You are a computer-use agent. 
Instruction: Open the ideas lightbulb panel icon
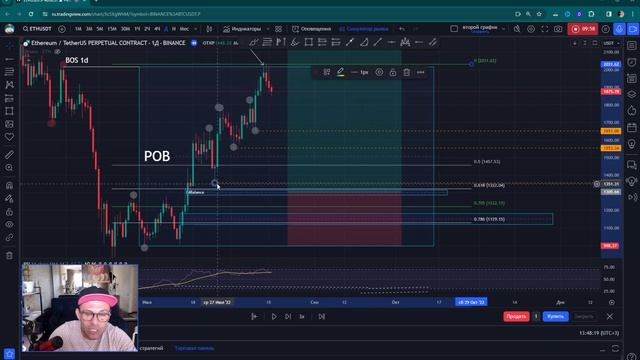click(x=632, y=144)
